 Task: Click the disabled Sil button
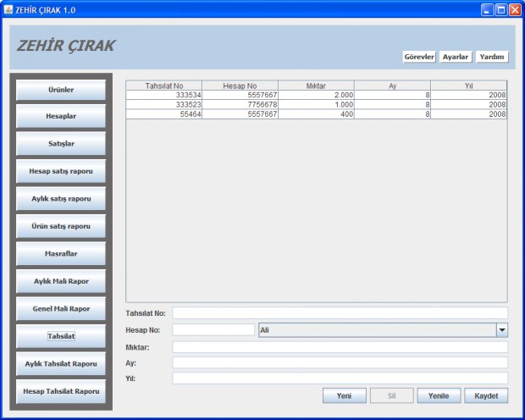coord(392,395)
